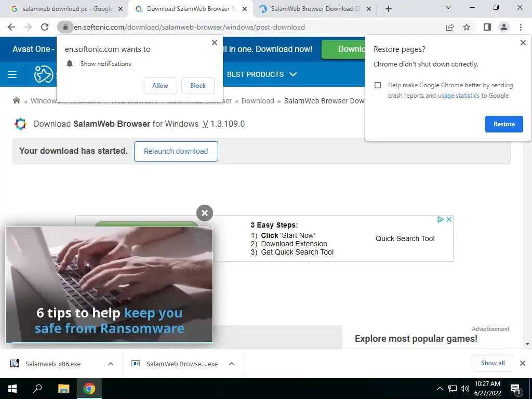Dismiss the Restore pages bubble
This screenshot has height=399, width=532.
click(x=523, y=43)
